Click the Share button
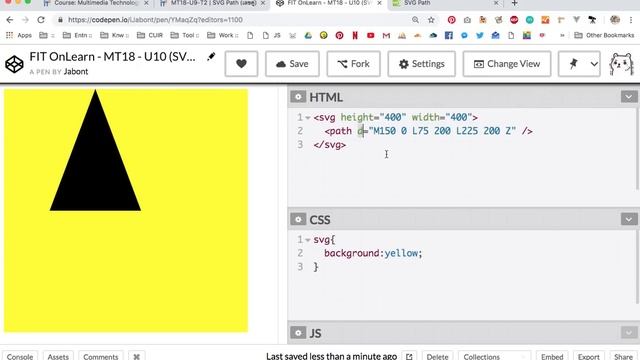640x360 pixels. click(x=623, y=356)
